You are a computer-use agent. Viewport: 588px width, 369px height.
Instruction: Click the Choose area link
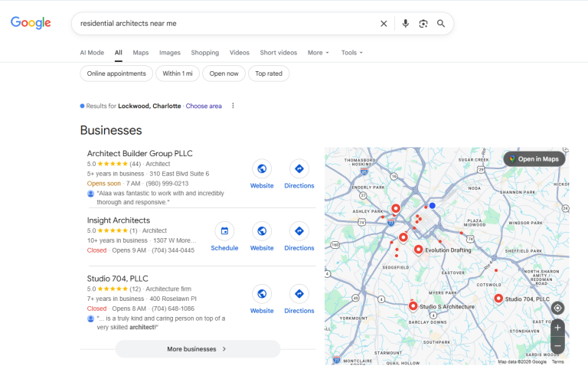point(204,106)
